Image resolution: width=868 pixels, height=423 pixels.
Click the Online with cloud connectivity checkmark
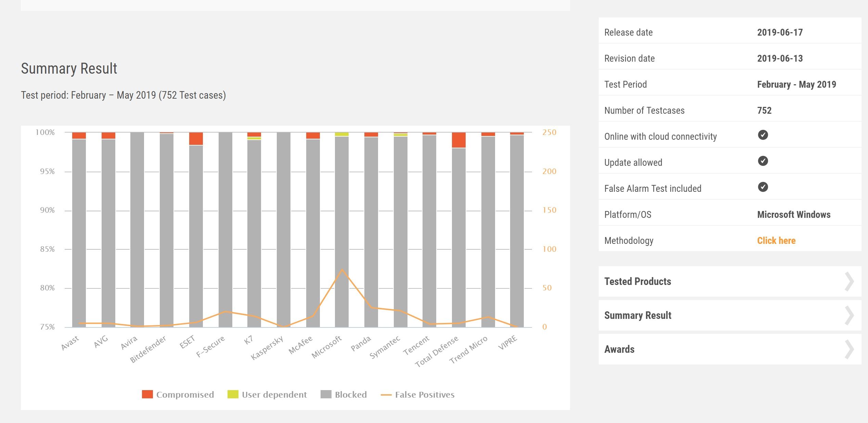(763, 135)
